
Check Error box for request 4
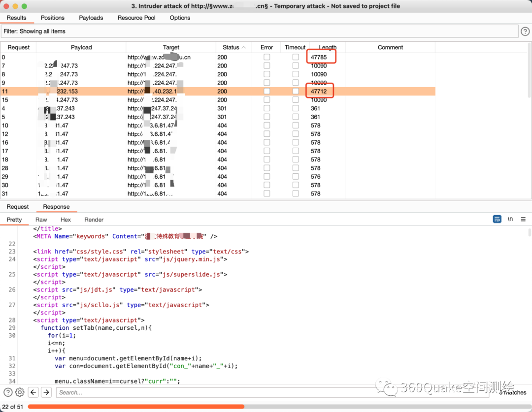(267, 108)
